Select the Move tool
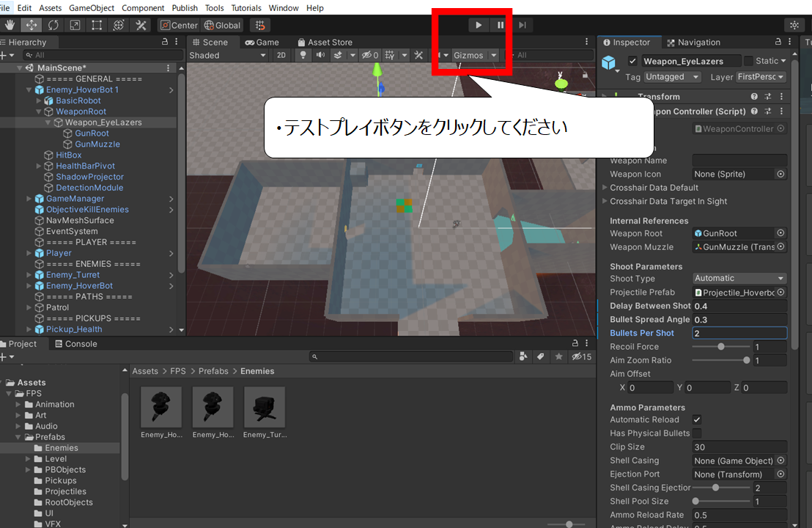This screenshot has width=812, height=528. (32, 25)
